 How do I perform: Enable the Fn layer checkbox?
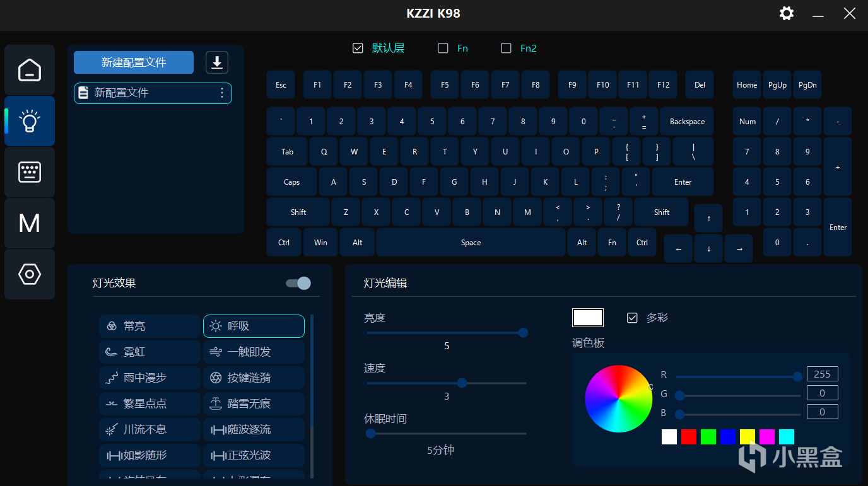[443, 48]
